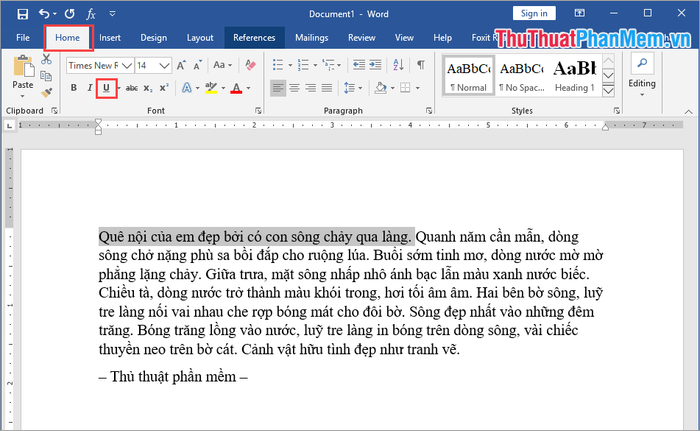Undo the last action

(x=44, y=14)
